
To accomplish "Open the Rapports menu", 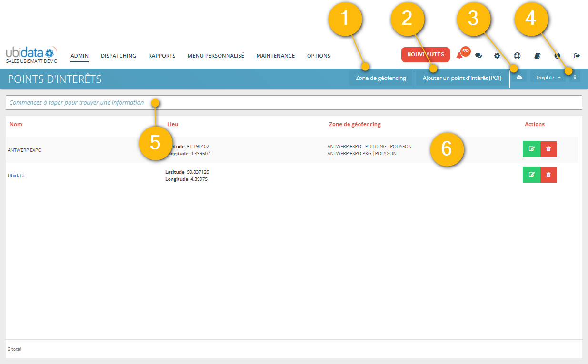I will (x=162, y=56).
